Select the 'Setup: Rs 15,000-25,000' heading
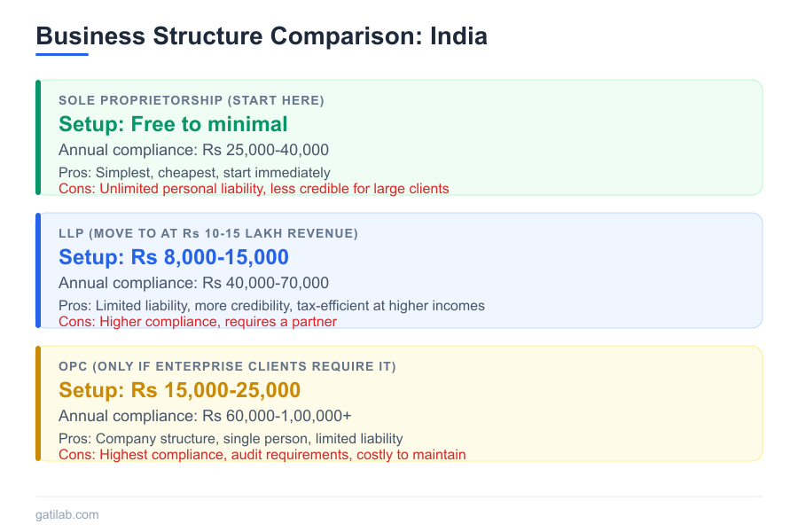The image size is (798, 532). 179,390
